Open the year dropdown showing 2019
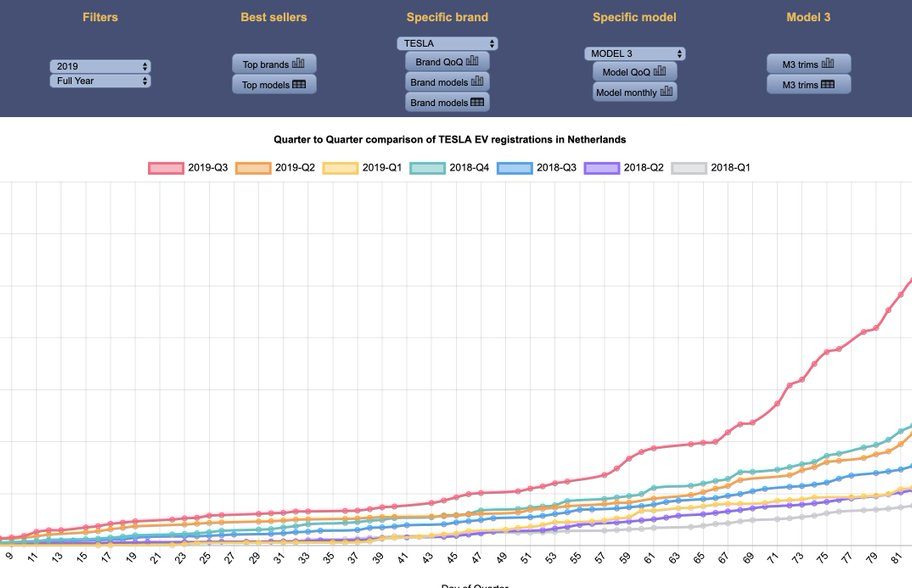 100,66
